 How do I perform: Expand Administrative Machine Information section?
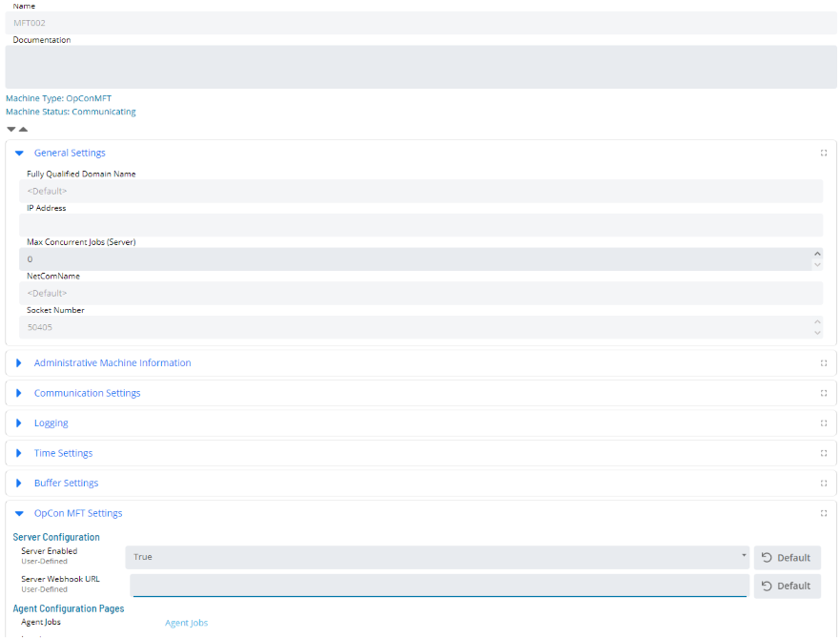(19, 363)
